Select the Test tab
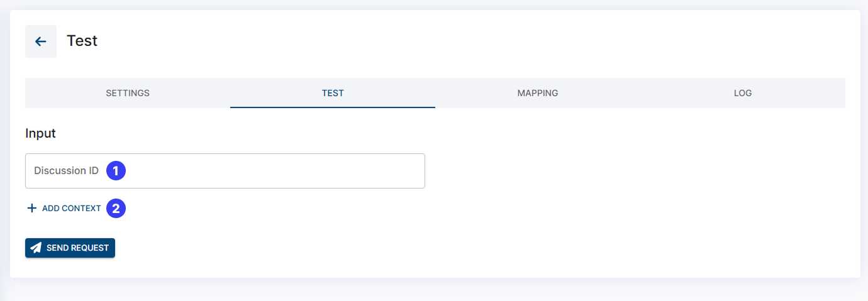868x301 pixels. coord(333,93)
